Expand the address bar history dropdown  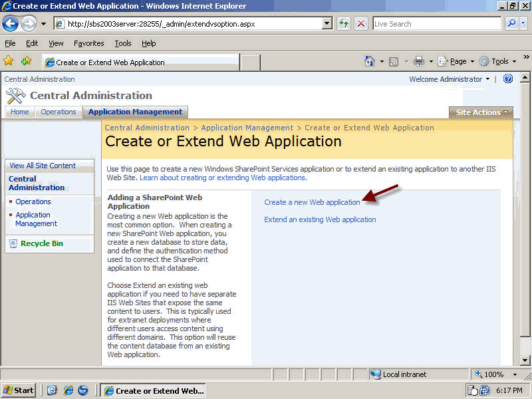327,24
